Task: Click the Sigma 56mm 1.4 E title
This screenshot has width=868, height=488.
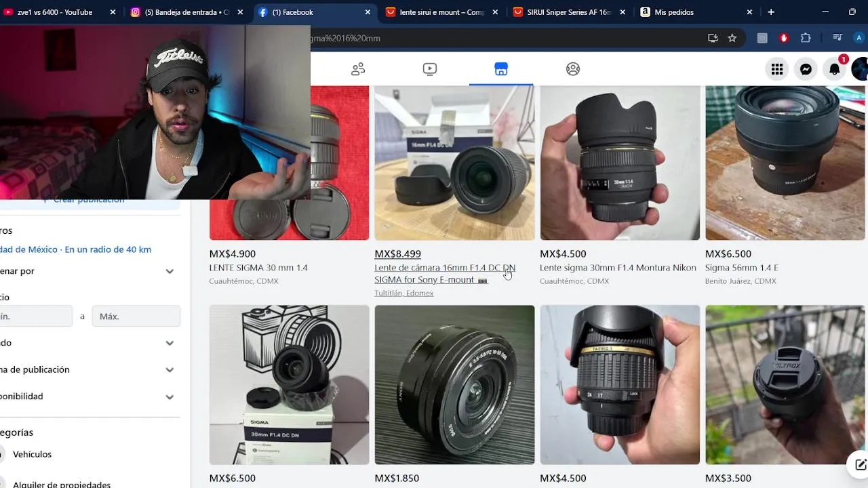Action: [741, 268]
